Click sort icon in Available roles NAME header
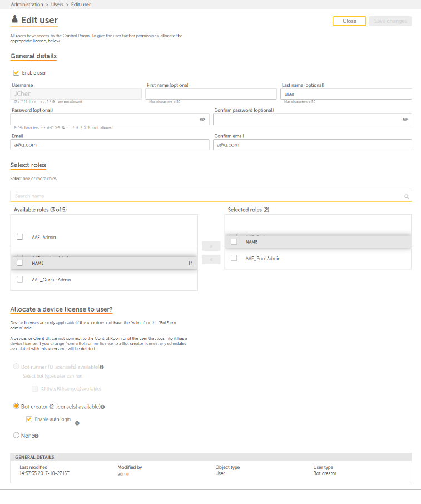 tap(190, 263)
